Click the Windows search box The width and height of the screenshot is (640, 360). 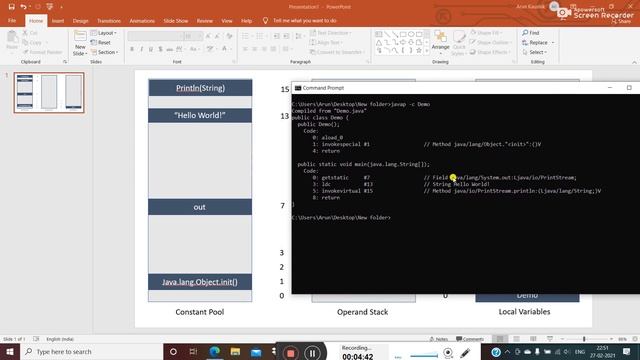click(x=91, y=351)
